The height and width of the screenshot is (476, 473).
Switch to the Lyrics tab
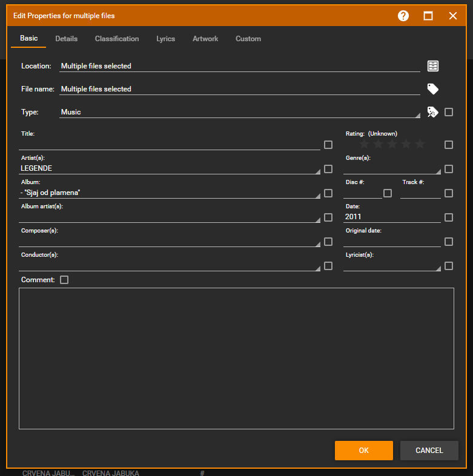coord(165,39)
